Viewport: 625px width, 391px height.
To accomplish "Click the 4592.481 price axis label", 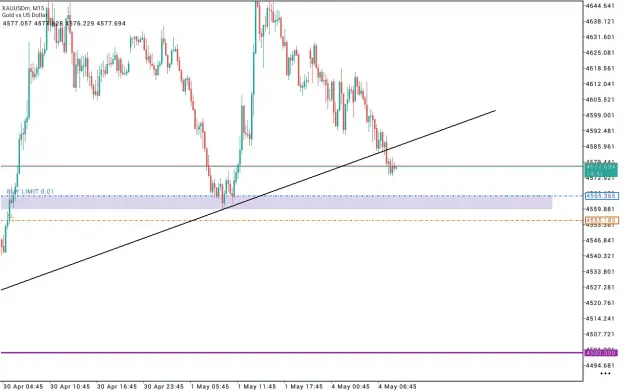I will click(600, 131).
